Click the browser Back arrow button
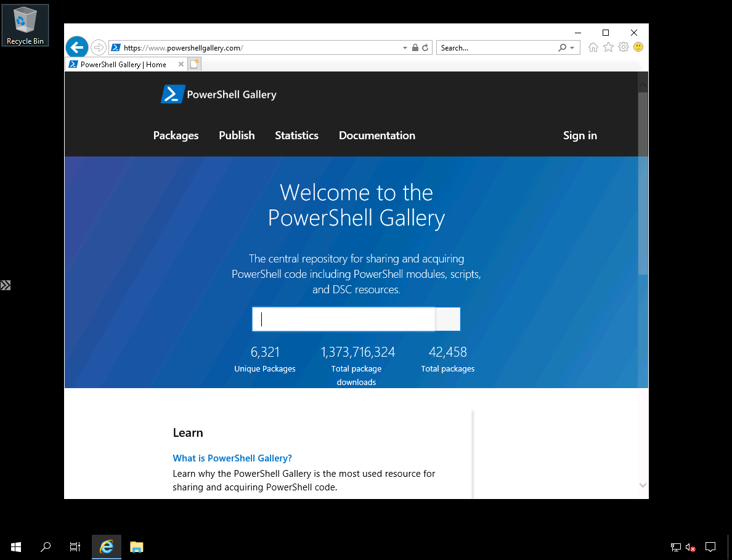The height and width of the screenshot is (560, 732). [x=76, y=47]
